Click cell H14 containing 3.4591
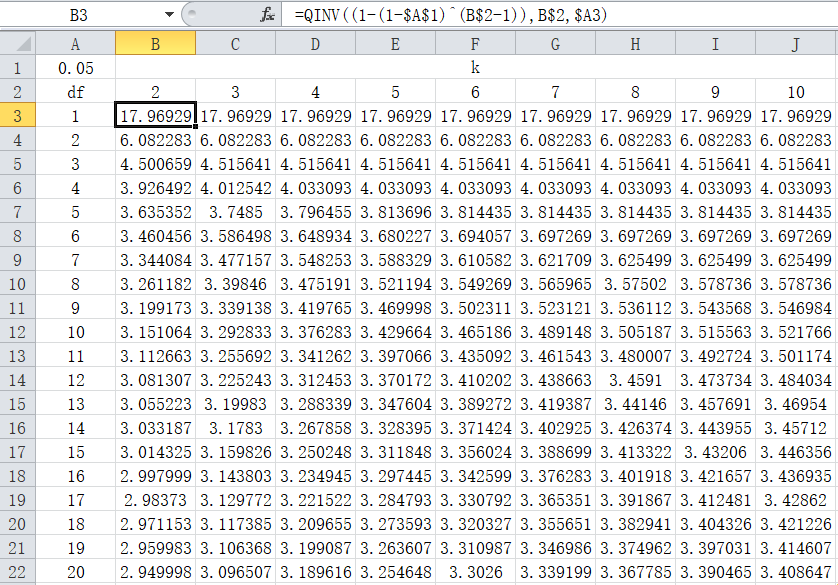This screenshot has width=838, height=585. coord(635,380)
